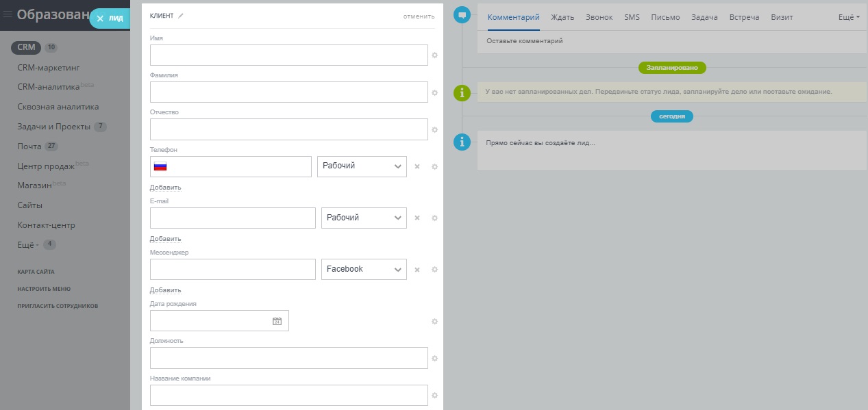Switch to the Комментарий tab
Image resolution: width=868 pixels, height=410 pixels.
pyautogui.click(x=514, y=17)
